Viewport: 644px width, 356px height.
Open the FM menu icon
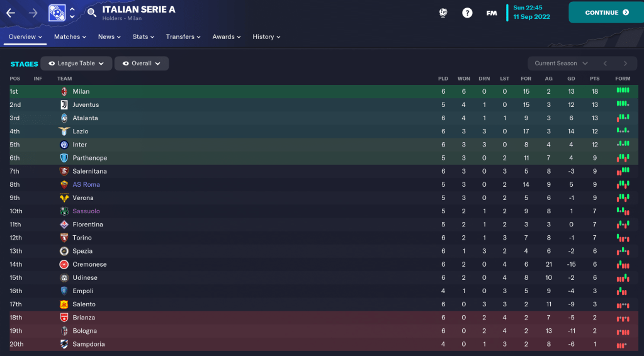492,13
